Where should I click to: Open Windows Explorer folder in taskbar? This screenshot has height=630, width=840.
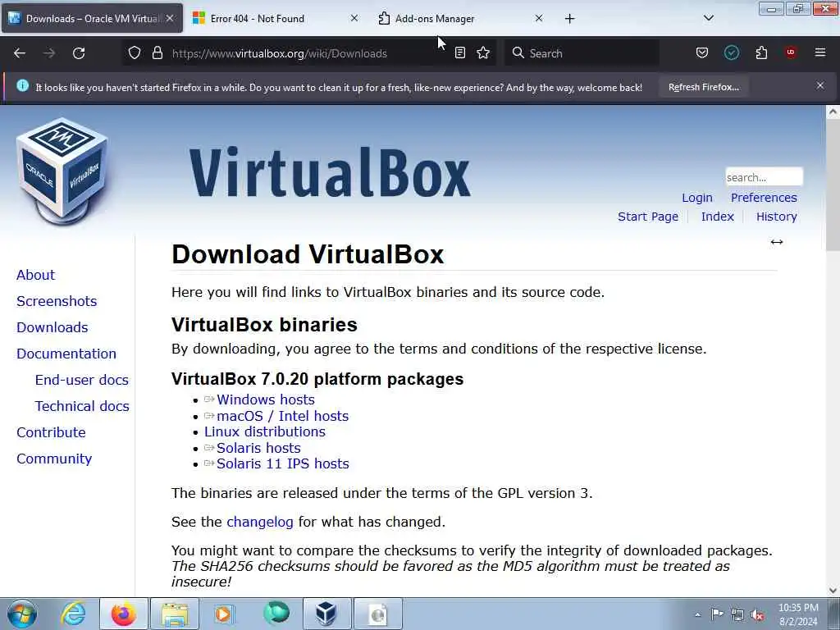pos(175,614)
